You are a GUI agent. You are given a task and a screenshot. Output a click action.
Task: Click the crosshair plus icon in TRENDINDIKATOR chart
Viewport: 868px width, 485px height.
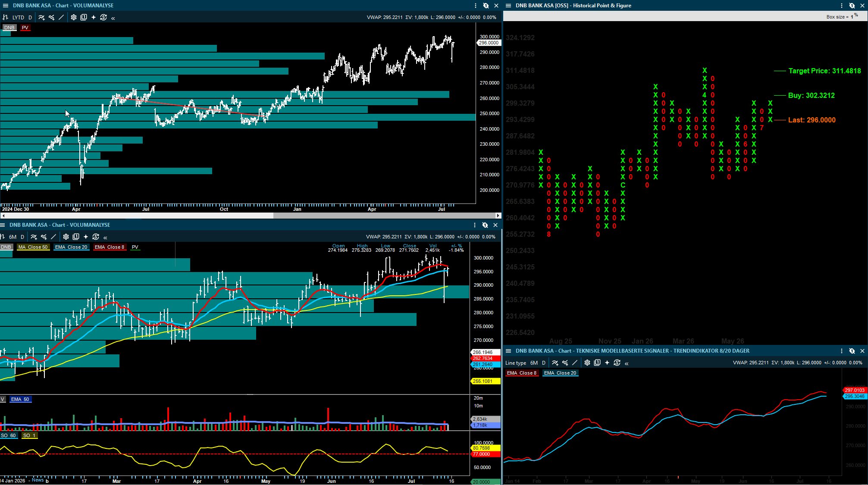pos(607,363)
